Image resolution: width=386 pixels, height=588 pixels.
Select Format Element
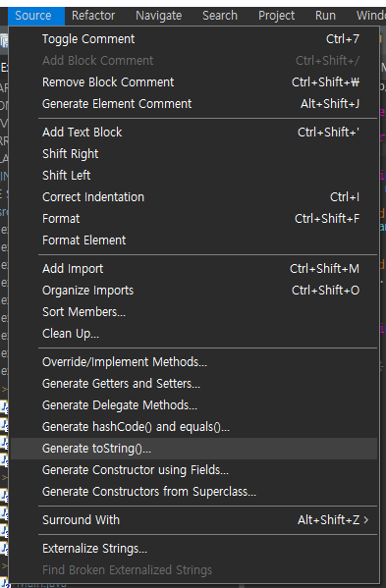pyautogui.click(x=193, y=240)
